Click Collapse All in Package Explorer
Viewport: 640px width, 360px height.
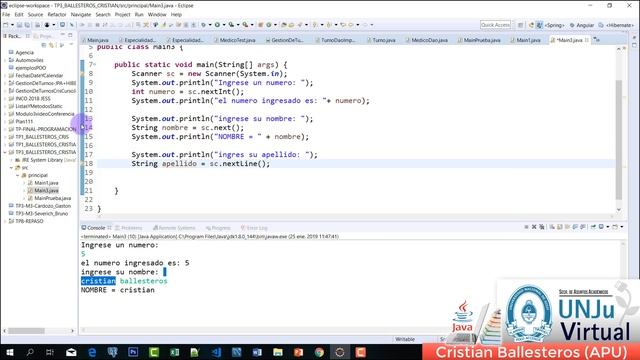pos(44,45)
